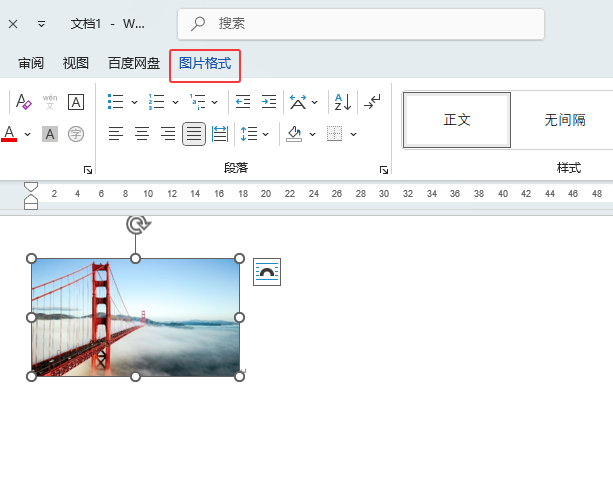Open the Phonetic Guide (wén) tool
Viewport: 613px width, 483px height.
point(50,102)
